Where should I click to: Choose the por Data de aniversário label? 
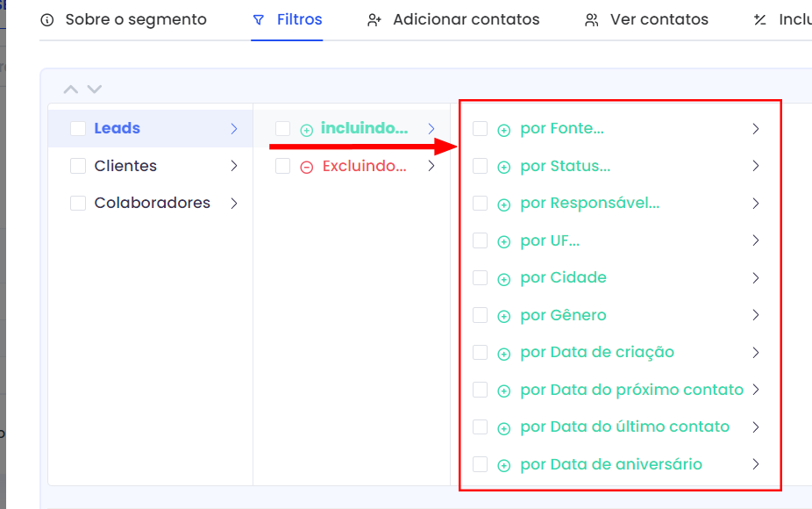(610, 464)
